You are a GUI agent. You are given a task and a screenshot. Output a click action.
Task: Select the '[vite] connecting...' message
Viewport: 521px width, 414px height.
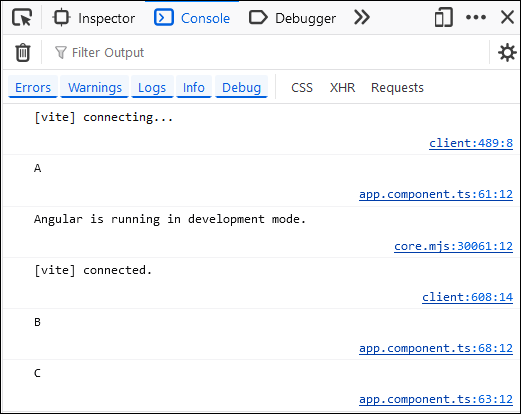(103, 117)
